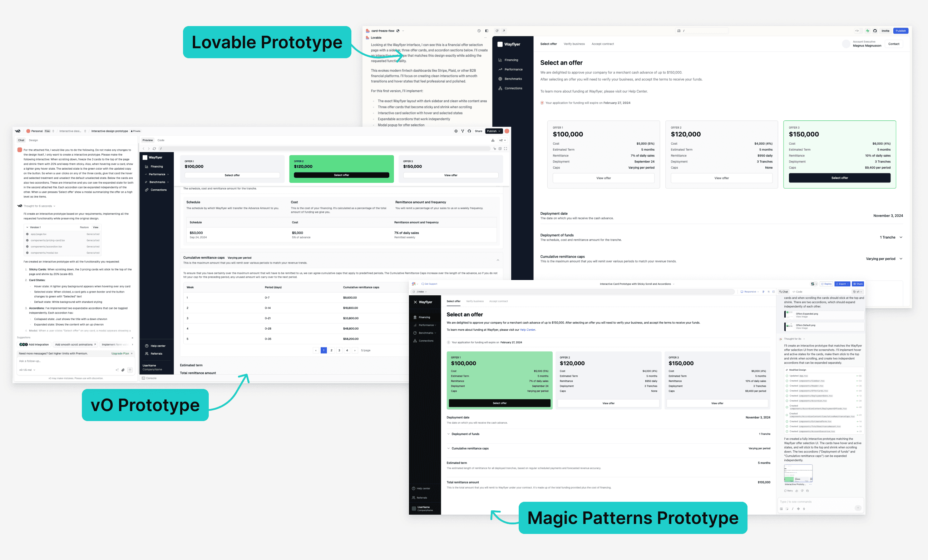This screenshot has height=560, width=928.
Task: Select the Offer 1 card in Lovable preview
Action: 603,154
